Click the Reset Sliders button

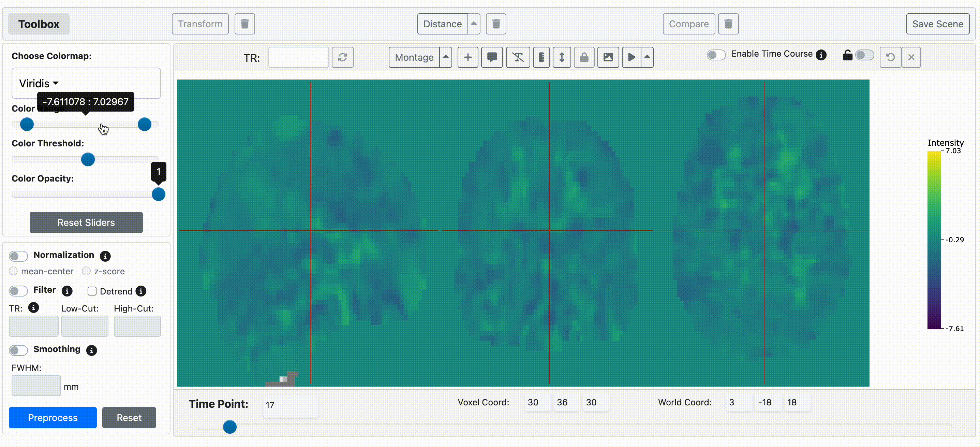86,222
